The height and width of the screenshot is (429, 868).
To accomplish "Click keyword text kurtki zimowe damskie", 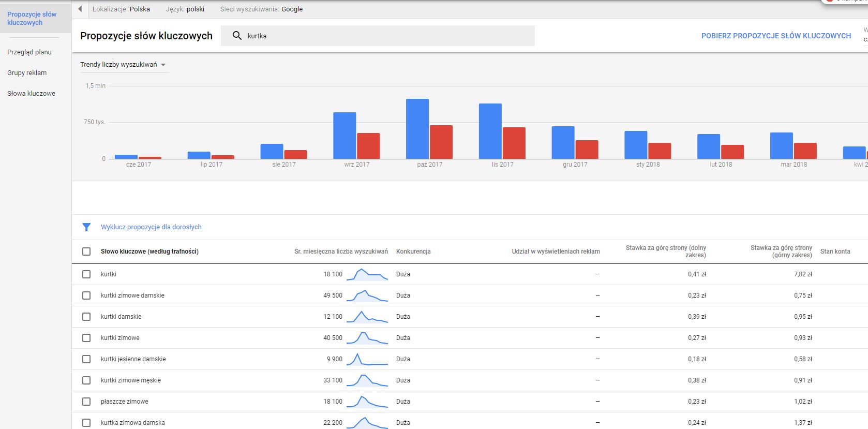I will tap(132, 295).
